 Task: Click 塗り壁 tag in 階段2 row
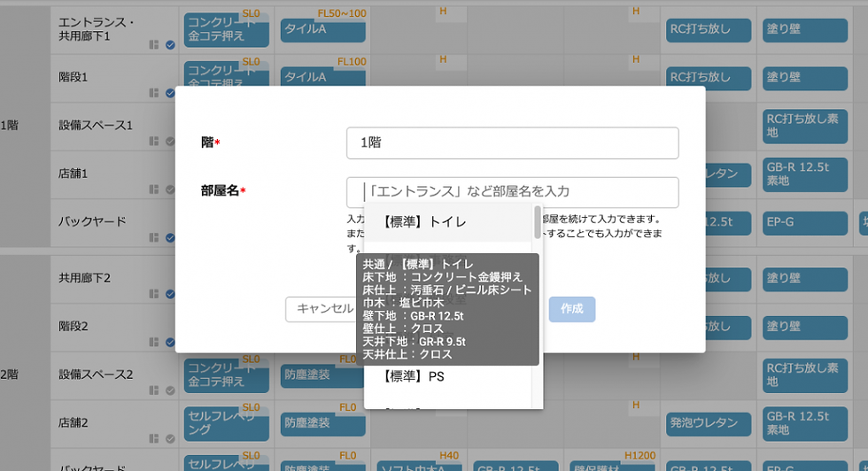(x=805, y=327)
